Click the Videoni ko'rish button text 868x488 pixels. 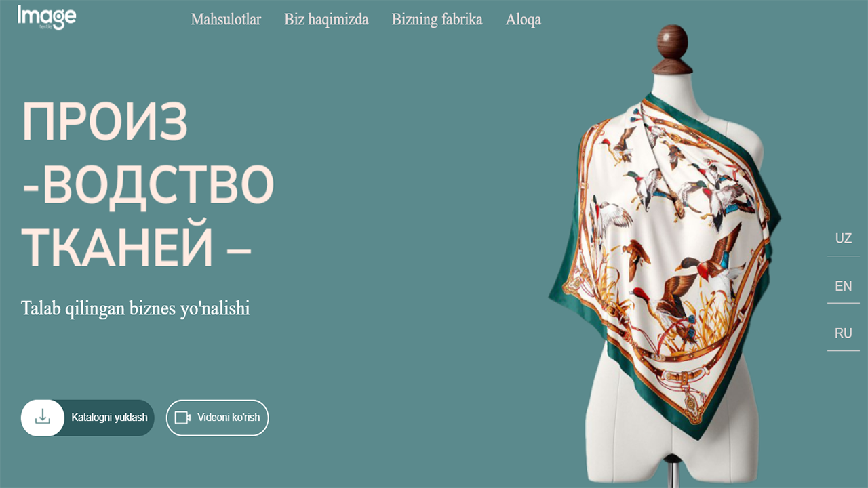coord(229,418)
